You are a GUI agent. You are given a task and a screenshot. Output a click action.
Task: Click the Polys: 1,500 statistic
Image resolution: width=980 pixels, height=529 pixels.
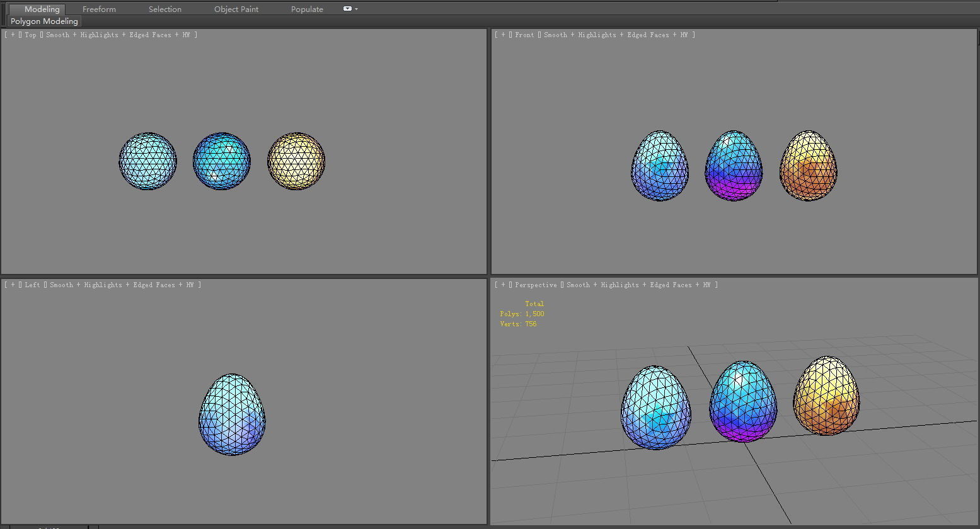(522, 314)
